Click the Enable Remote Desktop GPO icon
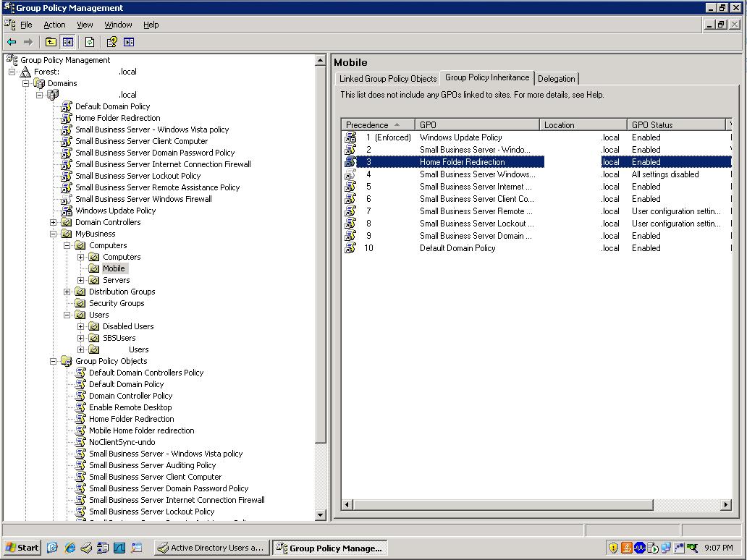Viewport: 747px width, 560px height. pos(80,407)
